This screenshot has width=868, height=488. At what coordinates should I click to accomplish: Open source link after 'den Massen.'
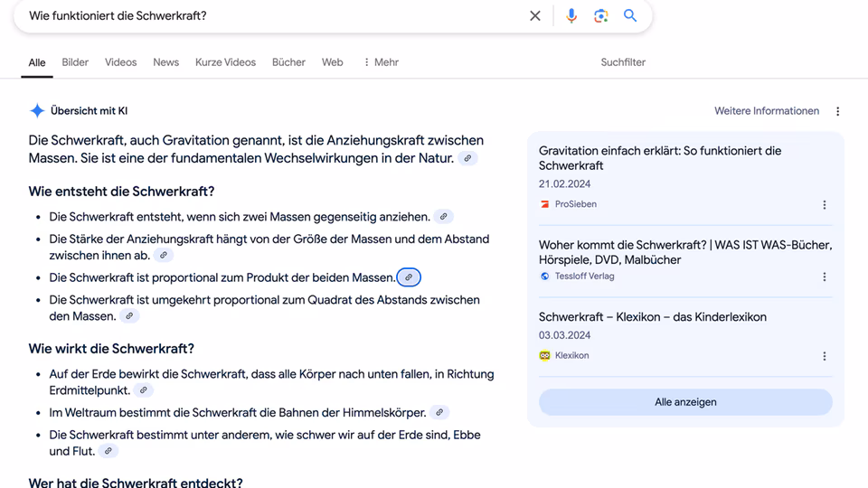click(129, 316)
